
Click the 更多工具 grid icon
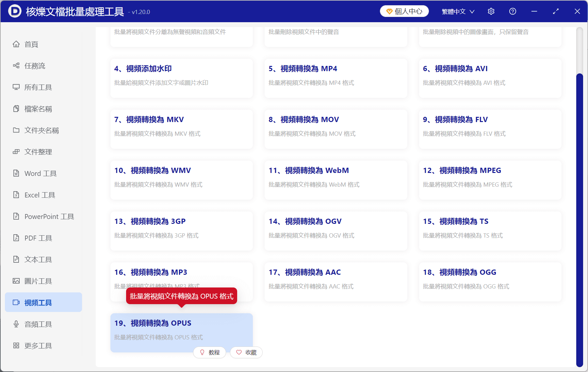[x=16, y=346]
